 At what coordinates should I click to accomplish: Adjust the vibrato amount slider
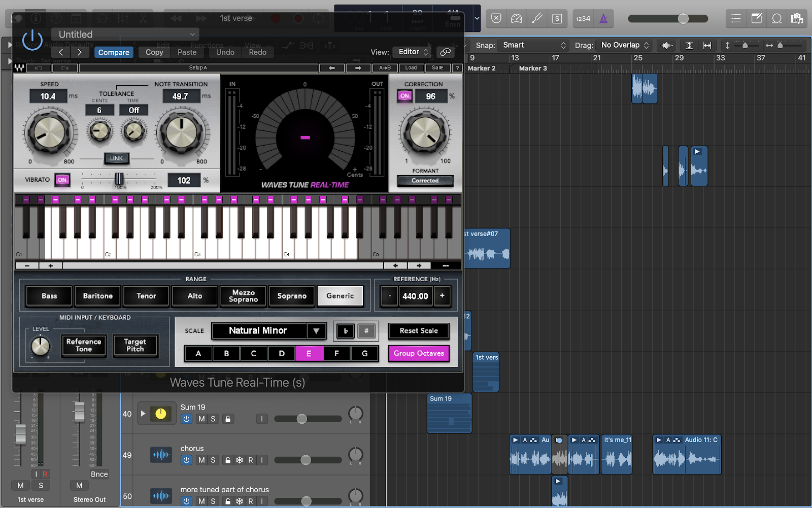(x=119, y=179)
